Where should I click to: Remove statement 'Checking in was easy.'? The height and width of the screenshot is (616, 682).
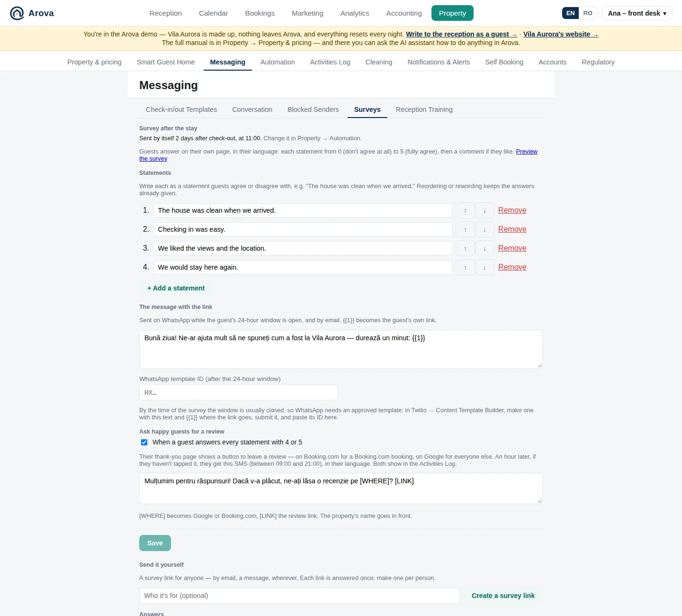tap(512, 229)
